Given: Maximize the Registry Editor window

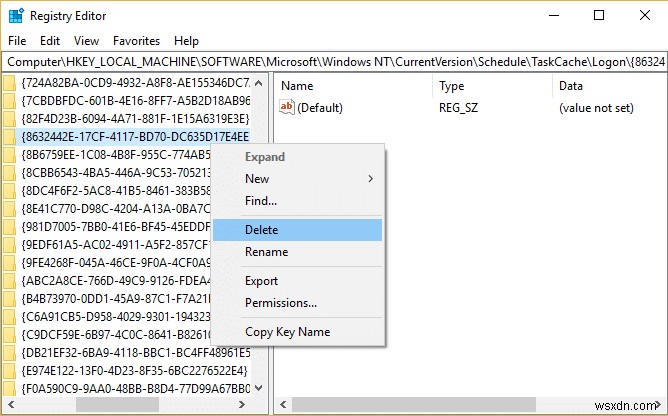Looking at the screenshot, I should (599, 16).
